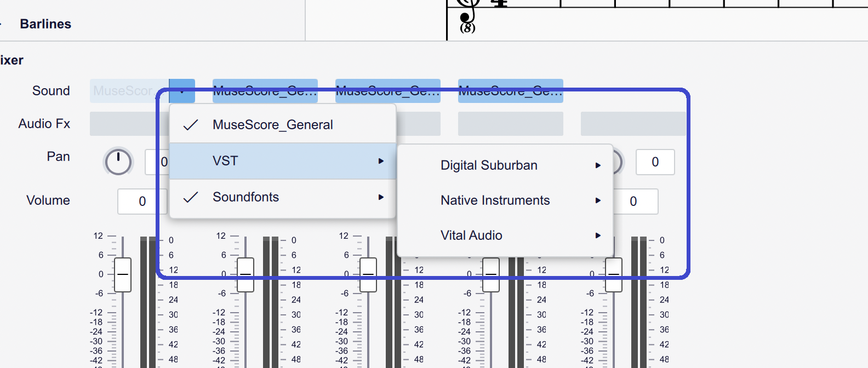Click the first channel volume fader handle
868x368 pixels.
click(123, 274)
